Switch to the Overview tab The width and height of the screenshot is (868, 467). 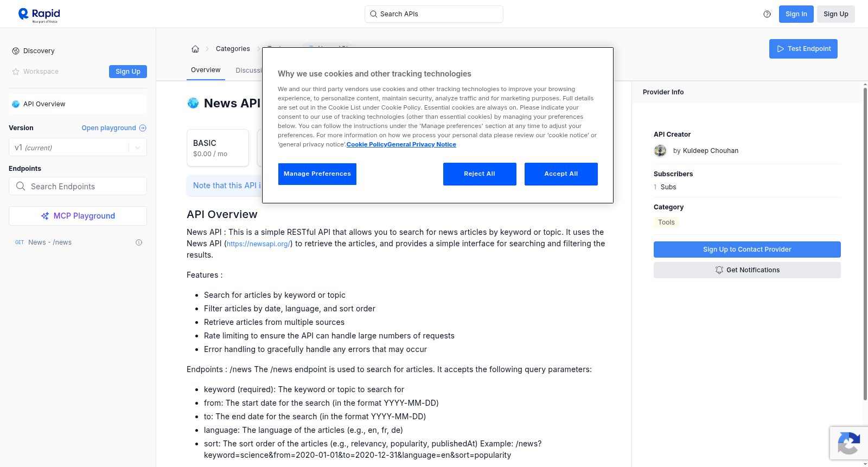pyautogui.click(x=206, y=70)
